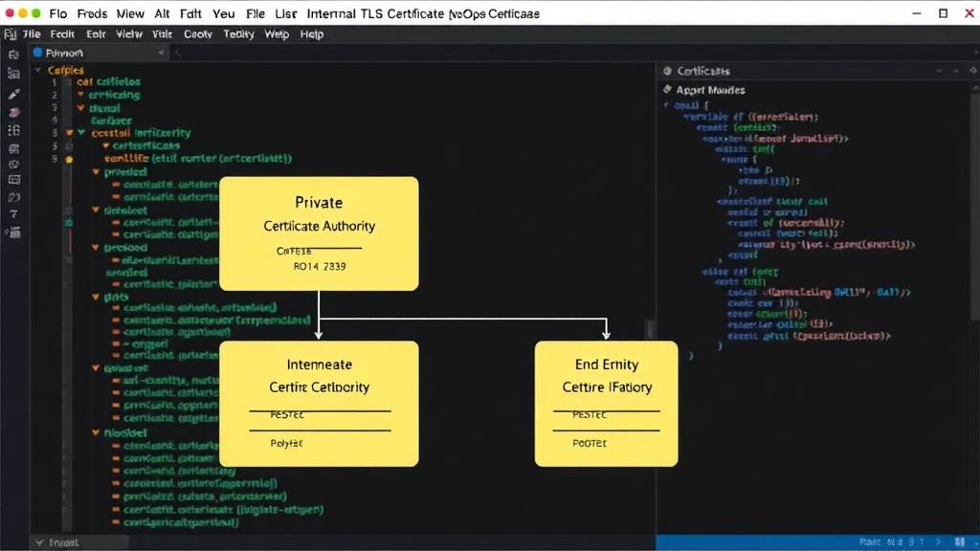Open the monitor frame icon in sidebar
The width and height of the screenshot is (980, 551).
point(13,180)
